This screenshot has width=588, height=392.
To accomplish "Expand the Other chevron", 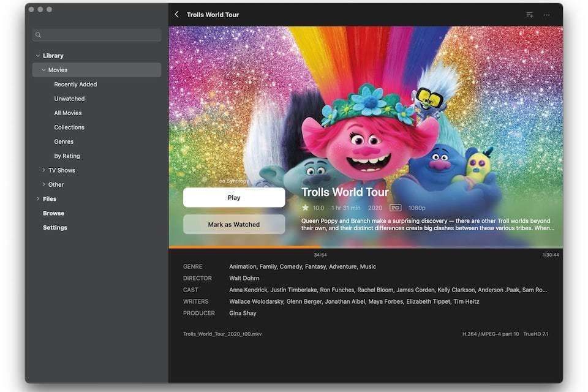I will tap(43, 184).
